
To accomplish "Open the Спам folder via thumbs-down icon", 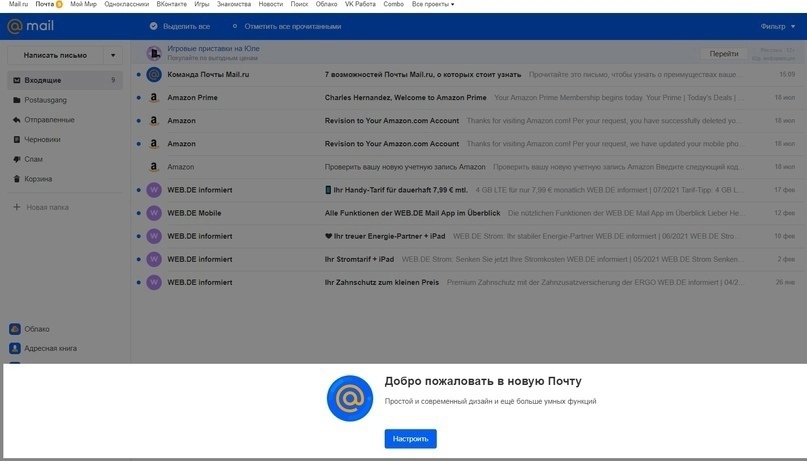I will click(16, 159).
